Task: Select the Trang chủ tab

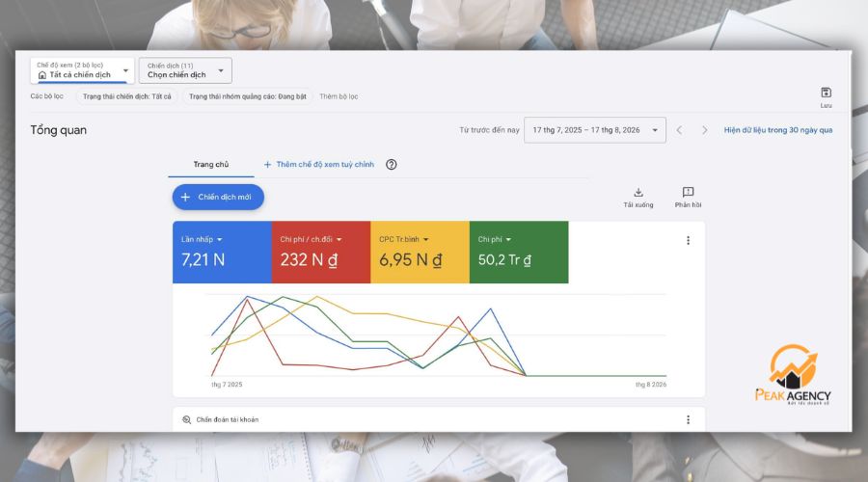Action: pyautogui.click(x=211, y=164)
